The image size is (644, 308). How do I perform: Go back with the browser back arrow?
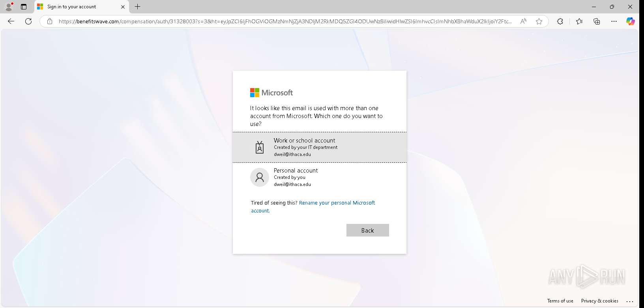[x=11, y=21]
